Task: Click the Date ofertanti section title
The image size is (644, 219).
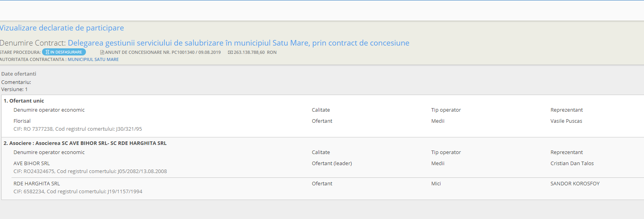Action: 19,74
